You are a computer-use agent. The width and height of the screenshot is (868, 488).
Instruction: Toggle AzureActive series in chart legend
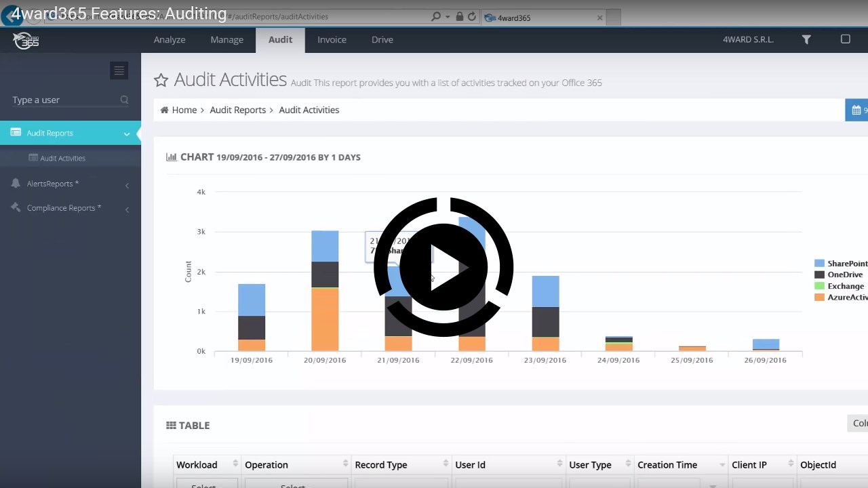(x=841, y=297)
